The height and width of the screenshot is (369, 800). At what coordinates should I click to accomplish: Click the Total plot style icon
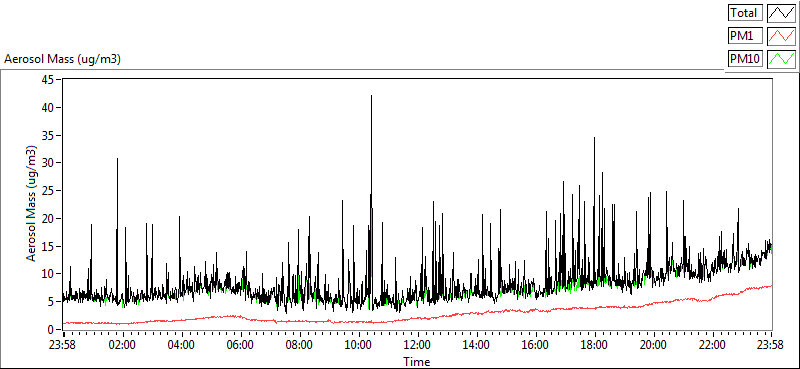click(x=782, y=13)
